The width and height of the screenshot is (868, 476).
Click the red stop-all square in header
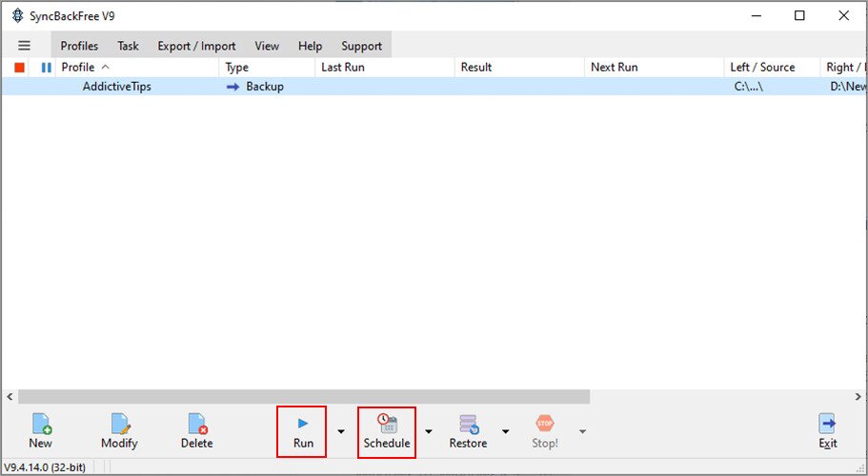pyautogui.click(x=19, y=68)
